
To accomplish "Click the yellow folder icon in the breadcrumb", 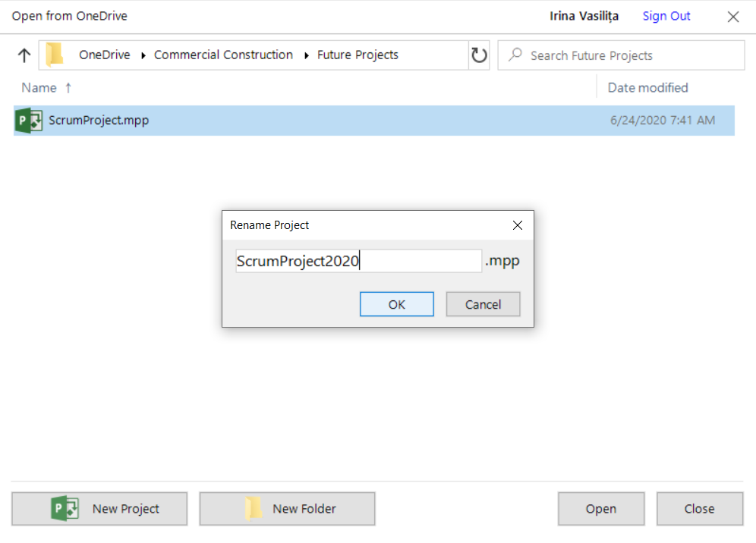I will pyautogui.click(x=55, y=55).
